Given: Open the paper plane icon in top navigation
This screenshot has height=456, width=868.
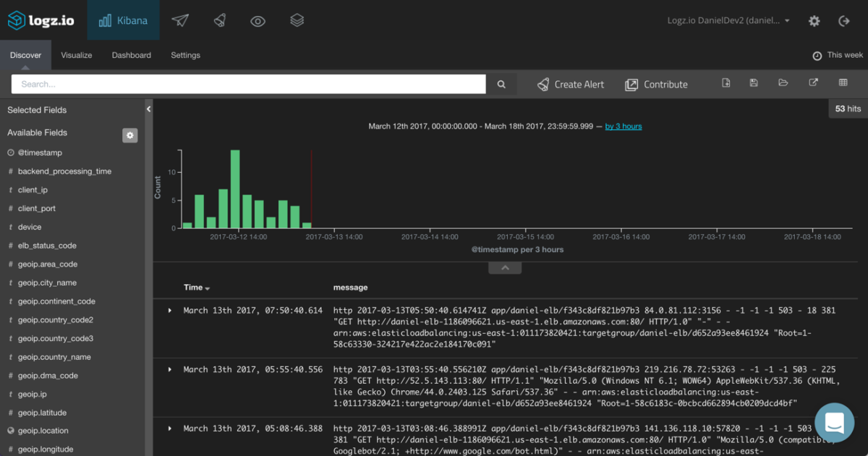Looking at the screenshot, I should pyautogui.click(x=180, y=20).
